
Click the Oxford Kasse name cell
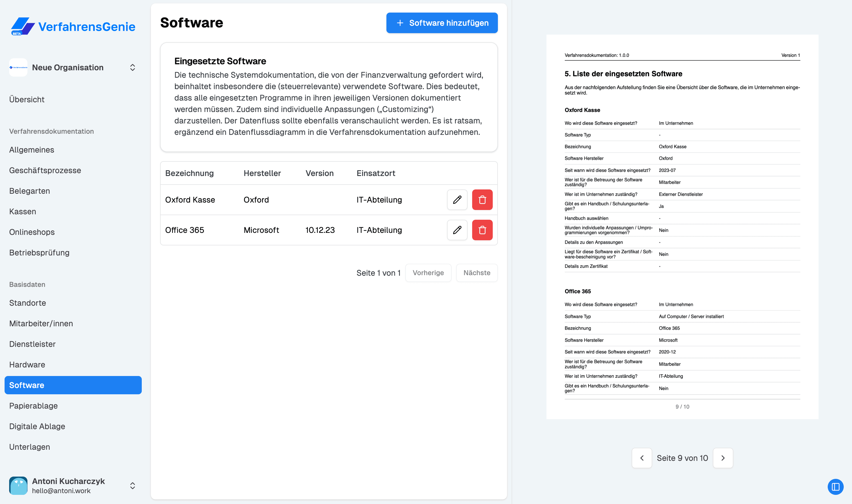190,200
